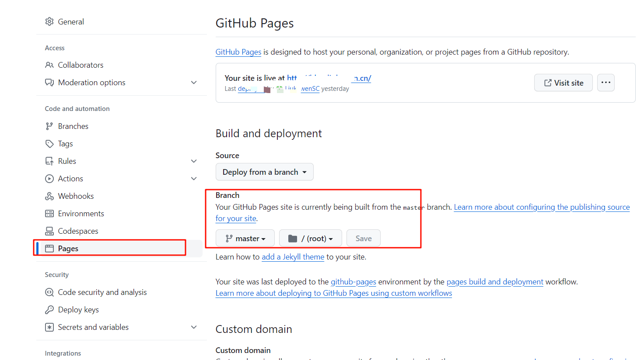Viewport: 644px width, 360px height.
Task: Click the Security section label
Action: tap(57, 275)
